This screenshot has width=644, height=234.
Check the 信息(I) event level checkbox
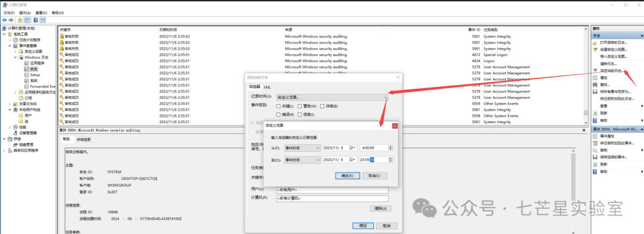point(300,114)
